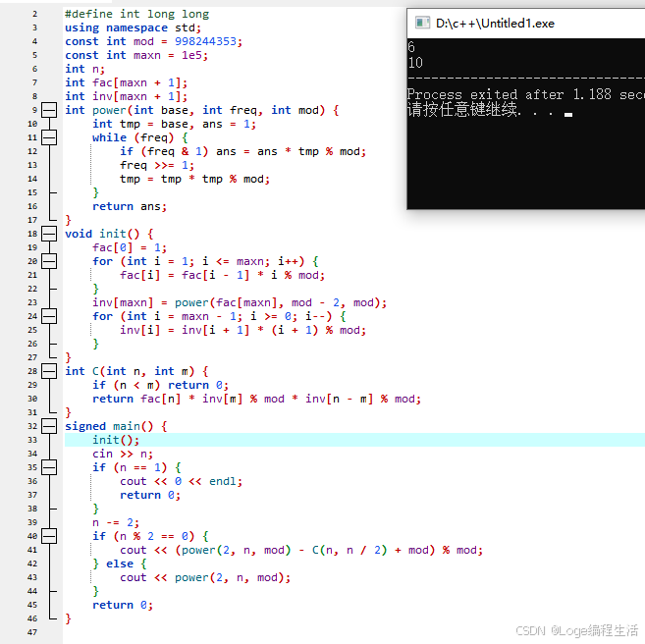Click line number 47 in the gutter
645x644 pixels.
[32, 632]
